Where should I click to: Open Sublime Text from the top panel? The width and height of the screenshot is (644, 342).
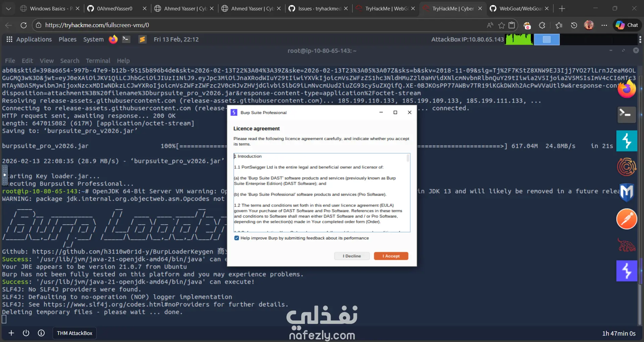(142, 39)
